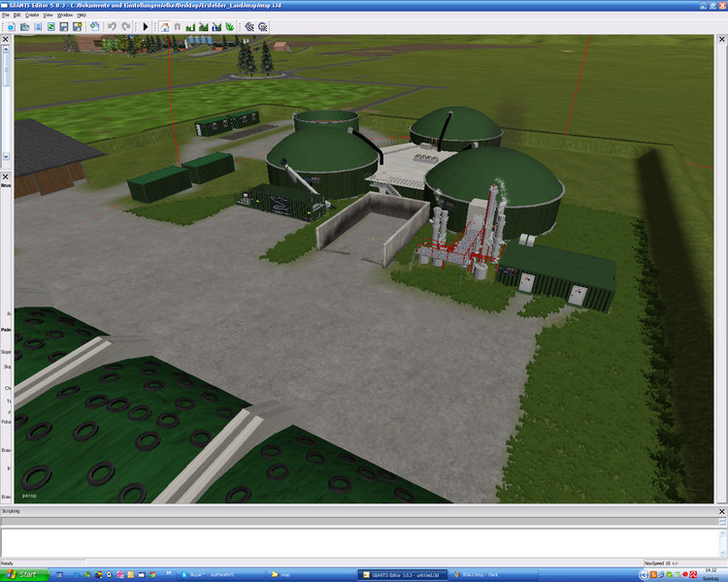Click the Export selection toolbar icon
Image resolution: width=728 pixels, height=582 pixels.
click(x=95, y=27)
